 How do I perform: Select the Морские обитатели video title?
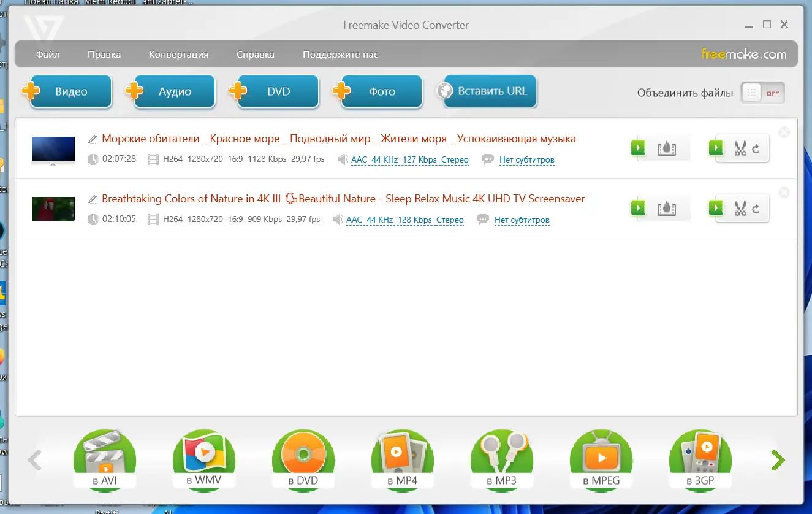tap(339, 139)
